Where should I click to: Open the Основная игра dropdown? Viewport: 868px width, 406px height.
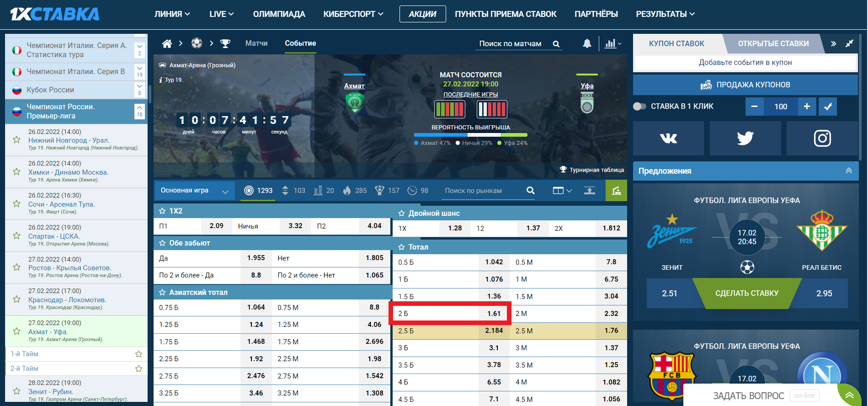tap(194, 191)
